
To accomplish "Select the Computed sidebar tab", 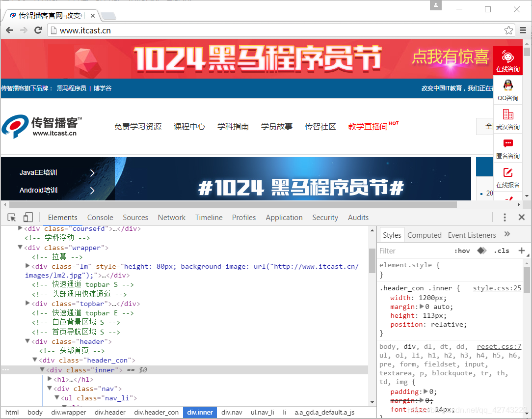I will pyautogui.click(x=424, y=235).
